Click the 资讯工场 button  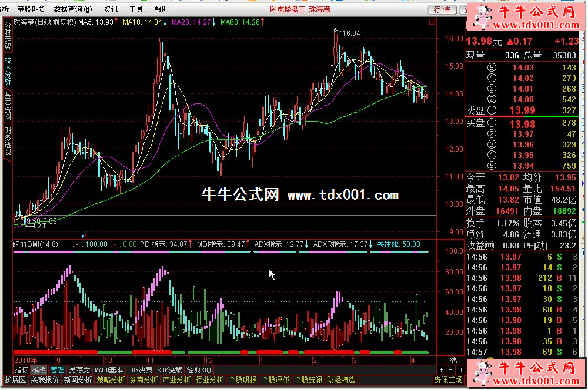[448, 380]
